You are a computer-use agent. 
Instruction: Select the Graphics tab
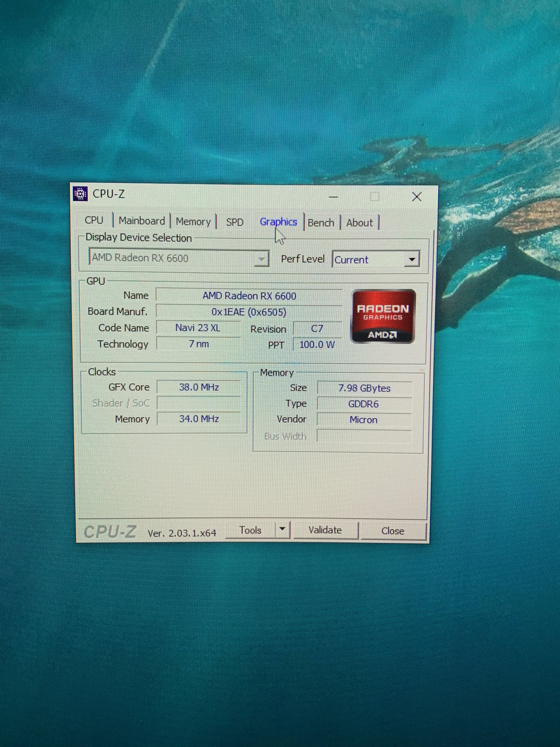click(x=278, y=222)
